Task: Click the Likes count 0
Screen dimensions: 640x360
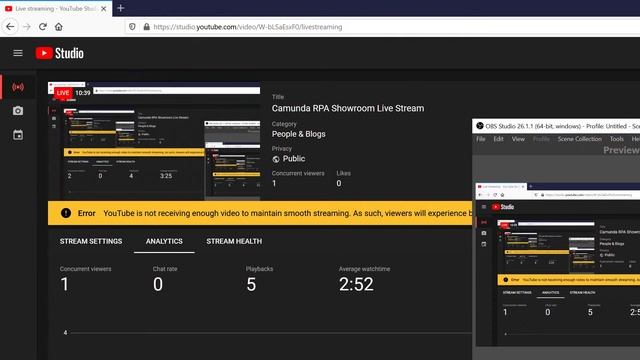Action: [339, 184]
